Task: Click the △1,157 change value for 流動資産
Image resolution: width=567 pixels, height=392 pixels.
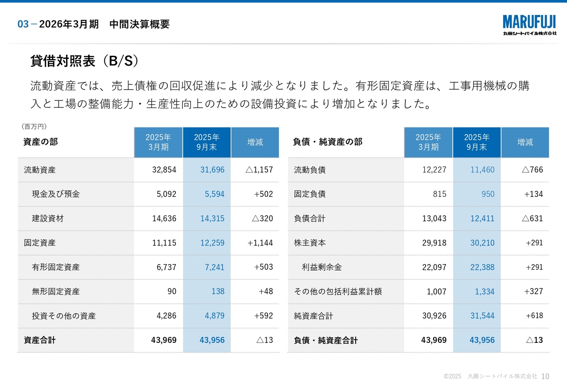Action: point(259,170)
